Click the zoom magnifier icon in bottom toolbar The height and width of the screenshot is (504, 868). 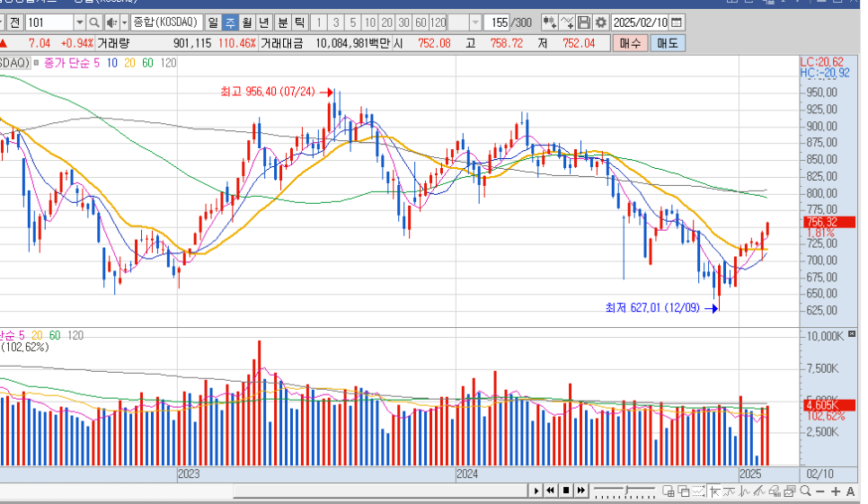(x=805, y=491)
